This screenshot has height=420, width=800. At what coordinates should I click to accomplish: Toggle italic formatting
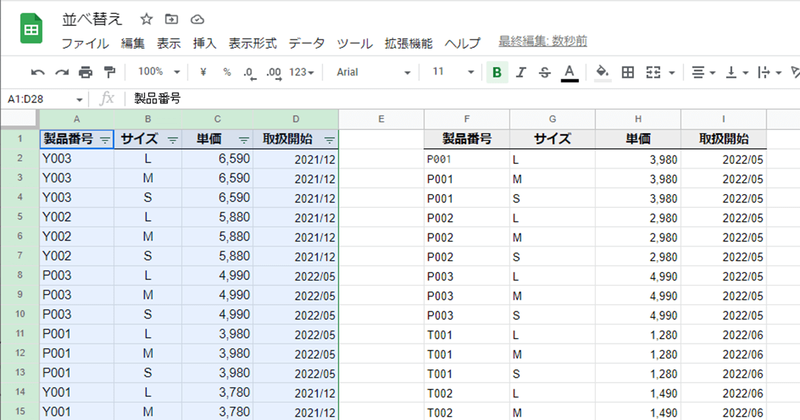(x=521, y=72)
